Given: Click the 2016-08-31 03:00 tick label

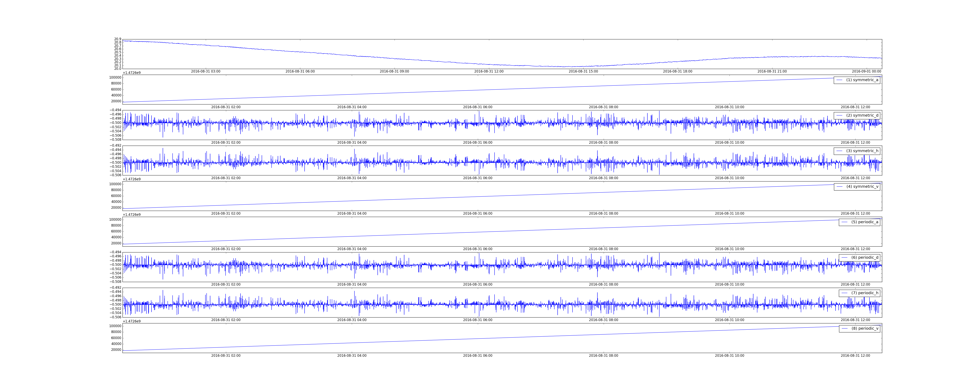Looking at the screenshot, I should tap(205, 72).
